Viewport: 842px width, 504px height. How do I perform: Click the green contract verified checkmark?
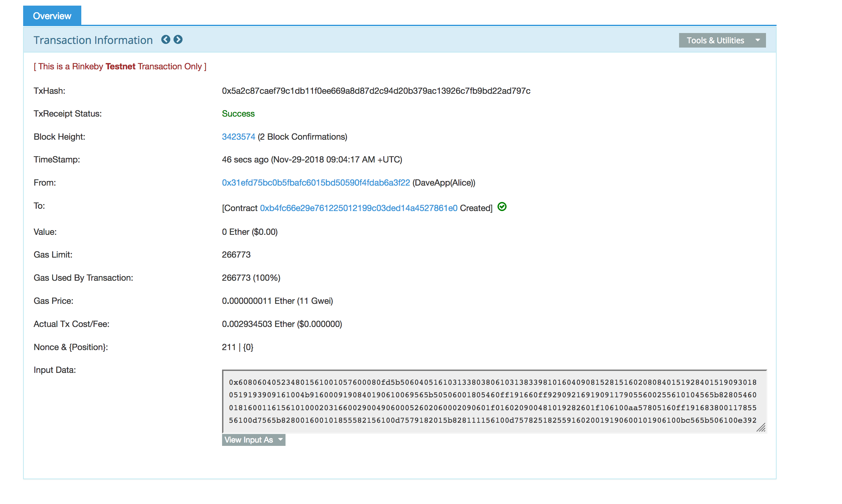(x=502, y=207)
